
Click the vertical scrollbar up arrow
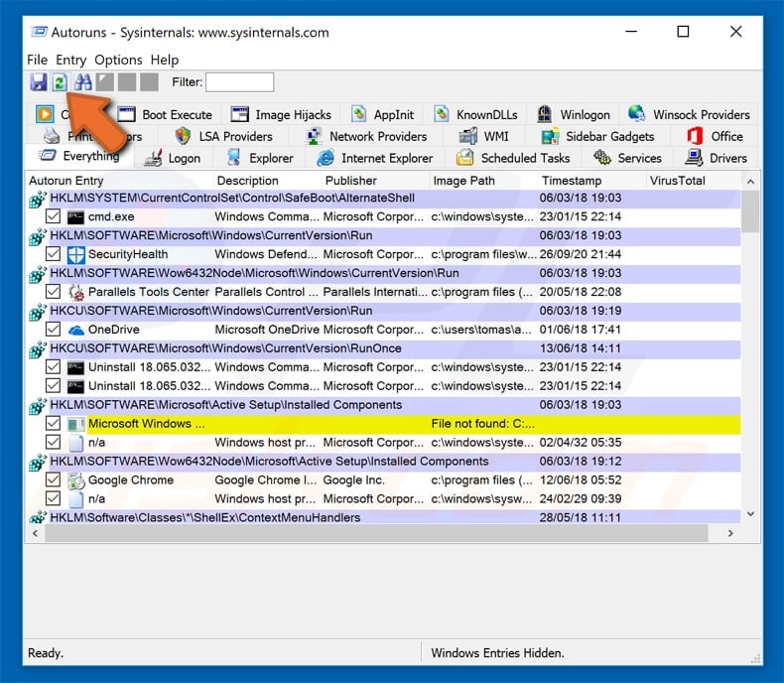750,182
